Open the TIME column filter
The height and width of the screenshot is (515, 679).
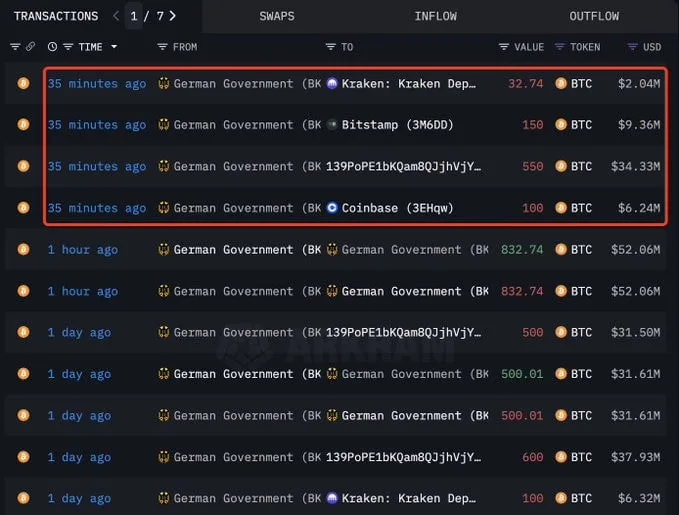[x=68, y=47]
